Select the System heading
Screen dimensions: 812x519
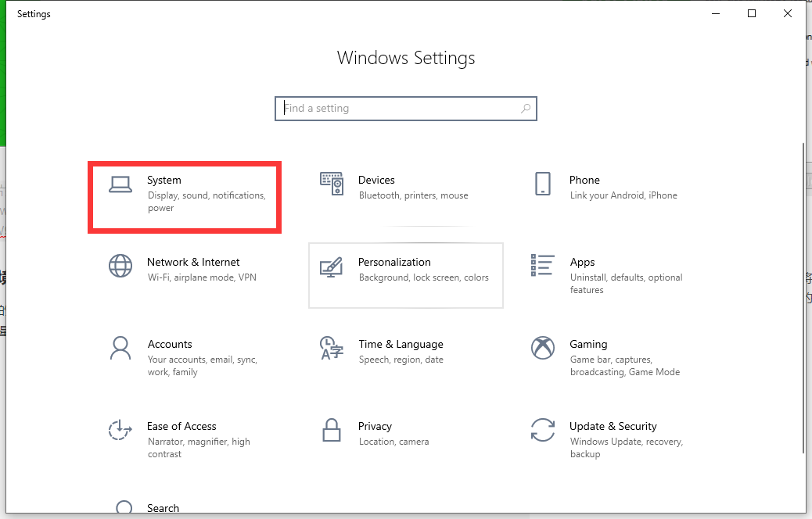click(164, 180)
